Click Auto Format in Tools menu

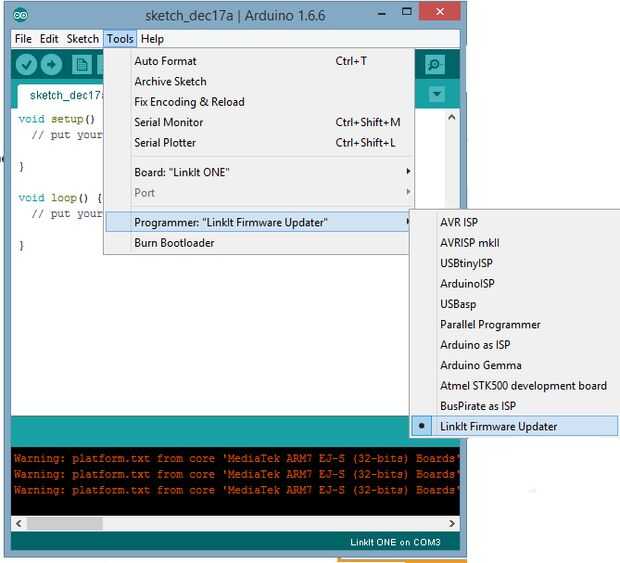pyautogui.click(x=165, y=61)
